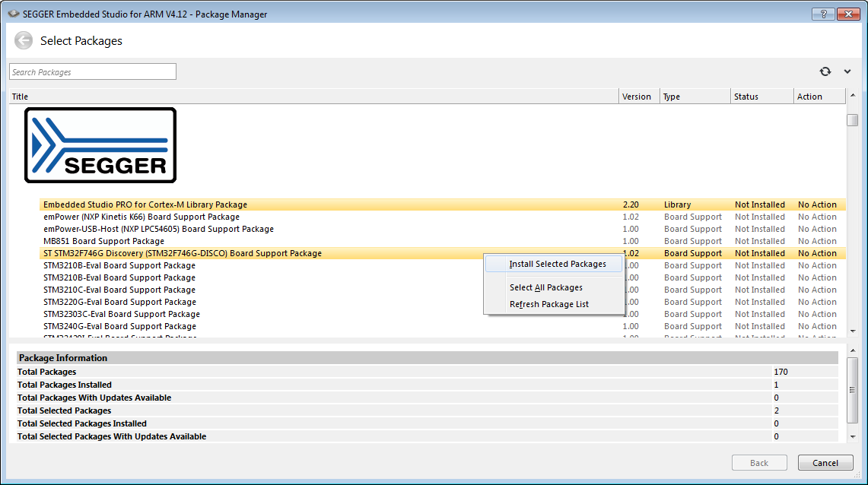Click No Action for STM3240G-Eval package

pos(817,326)
